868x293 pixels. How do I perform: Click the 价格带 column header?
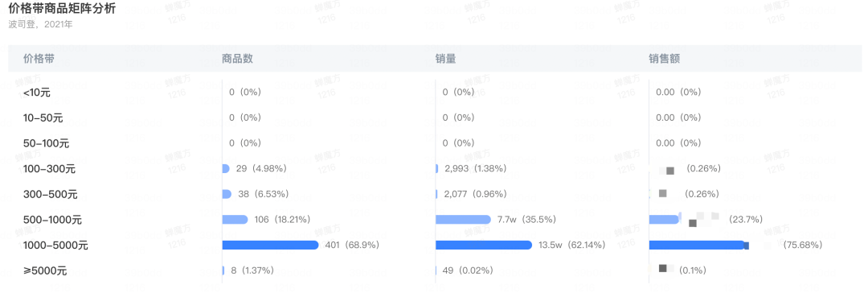click(39, 59)
